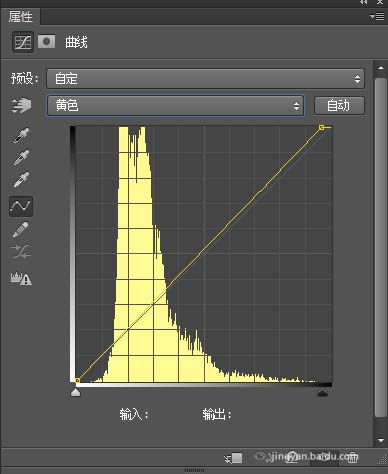Click the smooth curve values icon
388x474 pixels.
pyautogui.click(x=21, y=252)
